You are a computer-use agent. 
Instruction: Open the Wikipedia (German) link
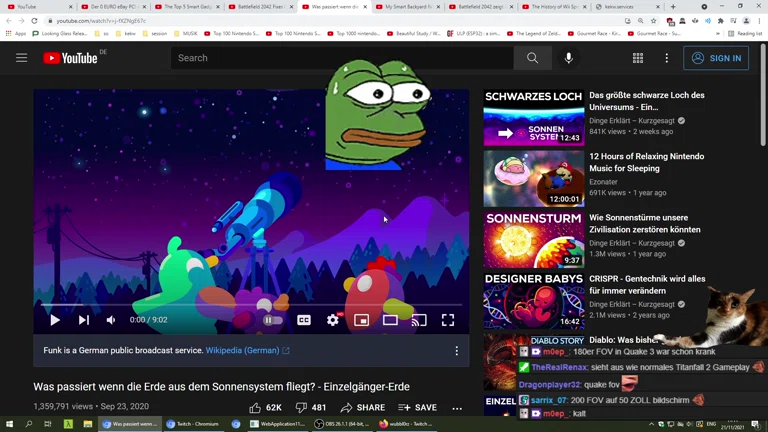[x=247, y=350]
